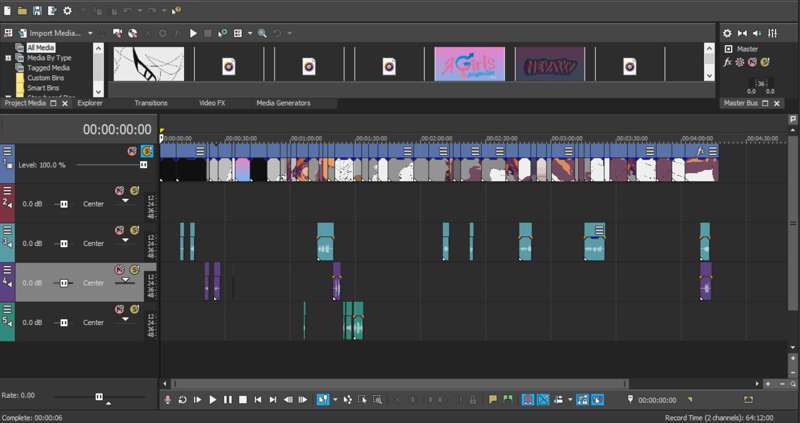800x423 pixels.
Task: Switch to the Media Generators tab
Action: click(x=283, y=103)
